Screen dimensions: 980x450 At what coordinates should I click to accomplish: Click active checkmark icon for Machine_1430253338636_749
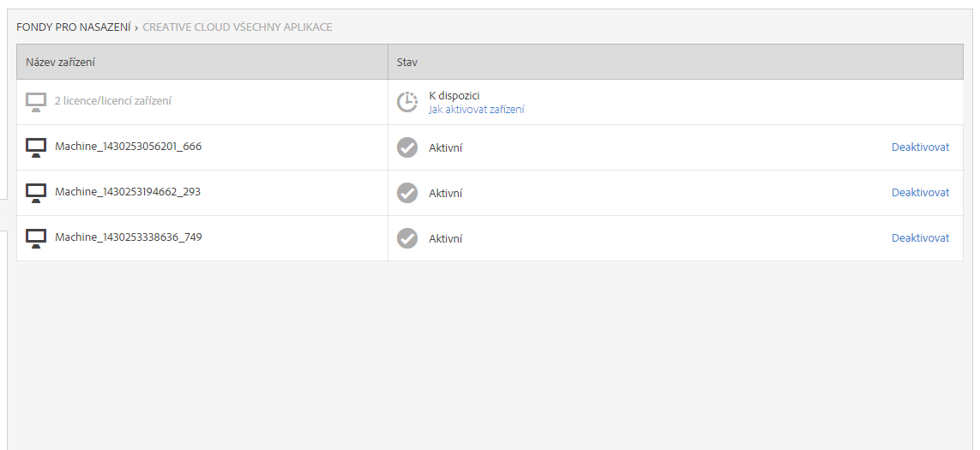click(x=407, y=238)
